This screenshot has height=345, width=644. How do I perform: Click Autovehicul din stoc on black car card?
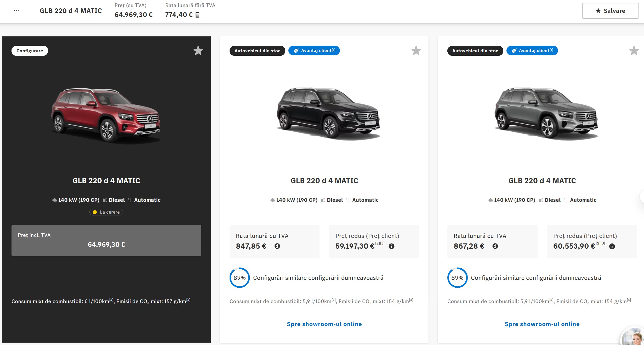pyautogui.click(x=257, y=51)
